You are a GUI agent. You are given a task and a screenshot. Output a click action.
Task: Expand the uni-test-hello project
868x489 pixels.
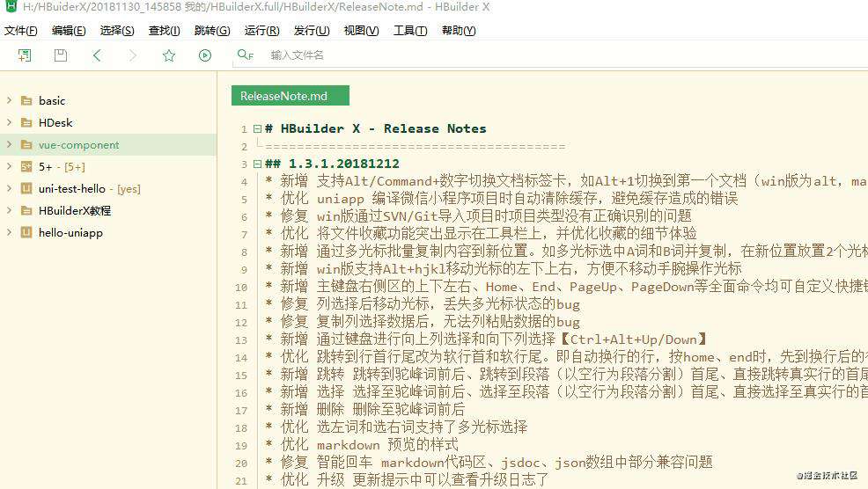[9, 188]
